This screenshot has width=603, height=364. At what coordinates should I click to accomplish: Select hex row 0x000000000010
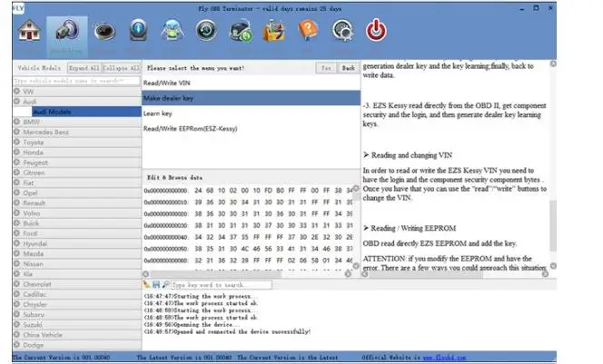click(x=248, y=202)
